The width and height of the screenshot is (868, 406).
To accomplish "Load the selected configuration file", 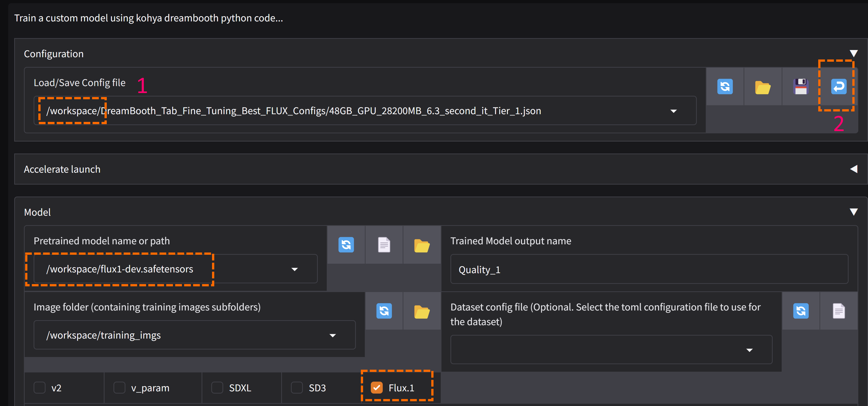I will pos(839,87).
